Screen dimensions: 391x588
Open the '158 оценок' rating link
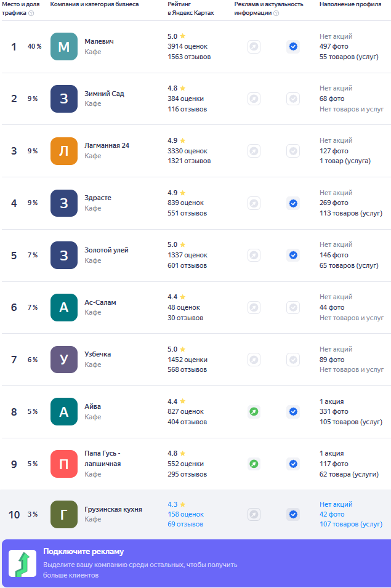coord(185,514)
